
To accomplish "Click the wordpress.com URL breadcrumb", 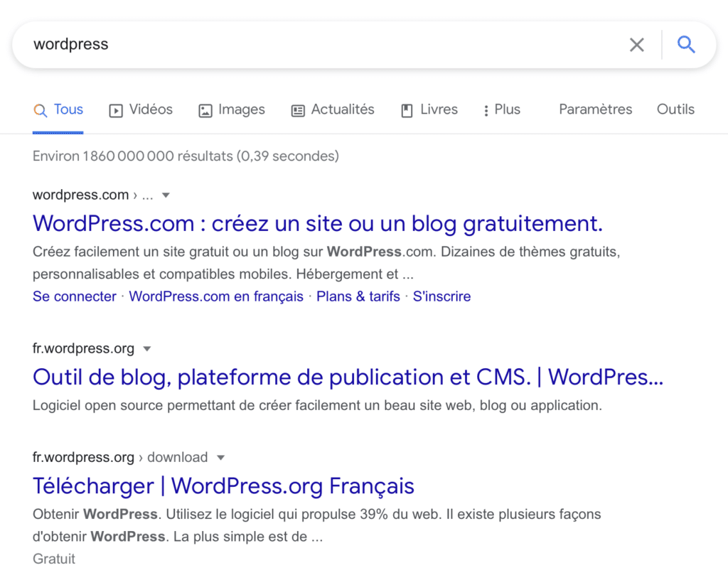I will (92, 195).
